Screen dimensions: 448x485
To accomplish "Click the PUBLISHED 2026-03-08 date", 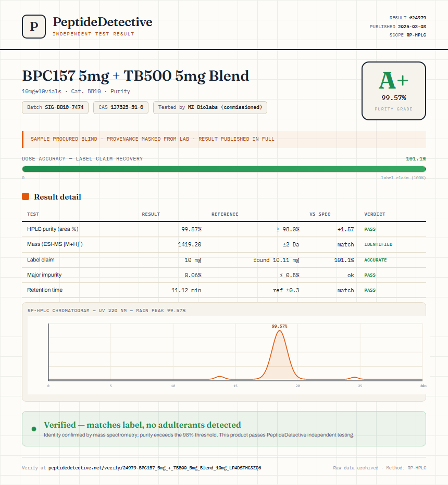I will pyautogui.click(x=398, y=27).
